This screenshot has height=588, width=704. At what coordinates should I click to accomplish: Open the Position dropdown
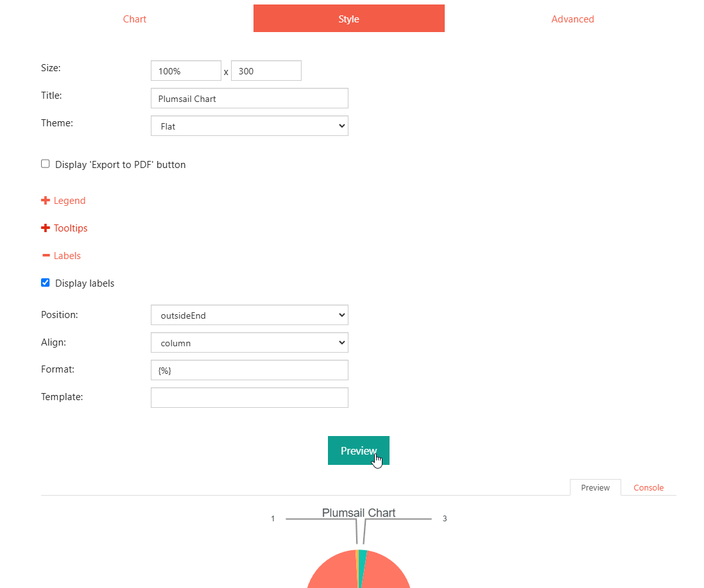pyautogui.click(x=249, y=315)
